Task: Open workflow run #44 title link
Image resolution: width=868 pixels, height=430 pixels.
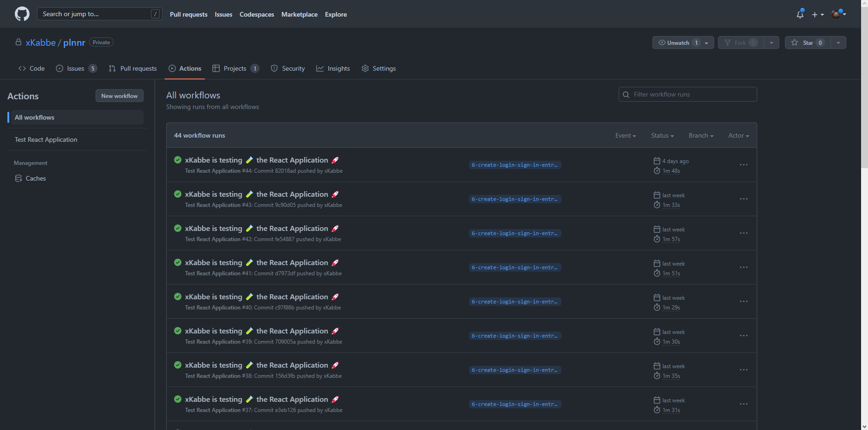Action: (262, 160)
